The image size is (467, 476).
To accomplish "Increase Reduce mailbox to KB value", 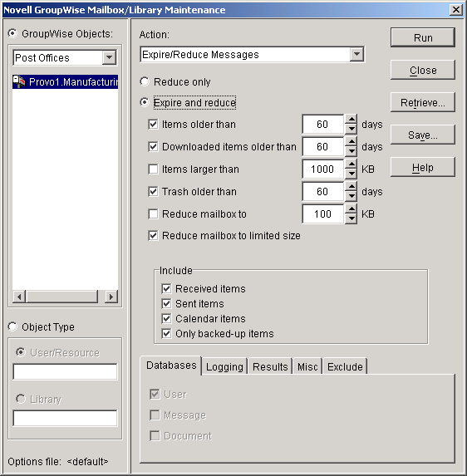I will (351, 209).
